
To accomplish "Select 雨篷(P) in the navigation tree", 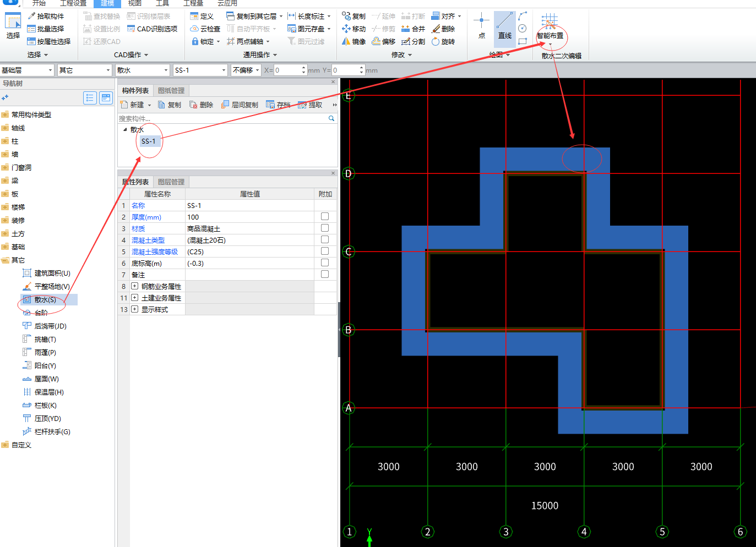I will coord(45,352).
